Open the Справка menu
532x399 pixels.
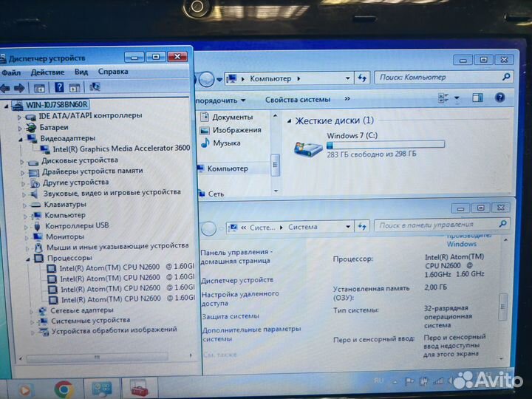click(x=113, y=72)
